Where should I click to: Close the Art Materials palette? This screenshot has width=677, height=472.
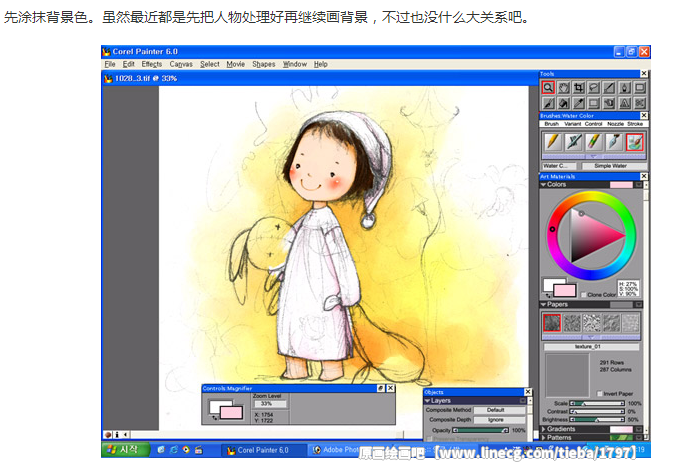[644, 176]
